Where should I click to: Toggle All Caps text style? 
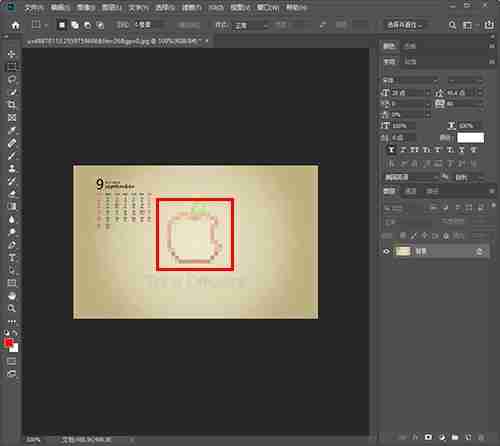pos(415,150)
